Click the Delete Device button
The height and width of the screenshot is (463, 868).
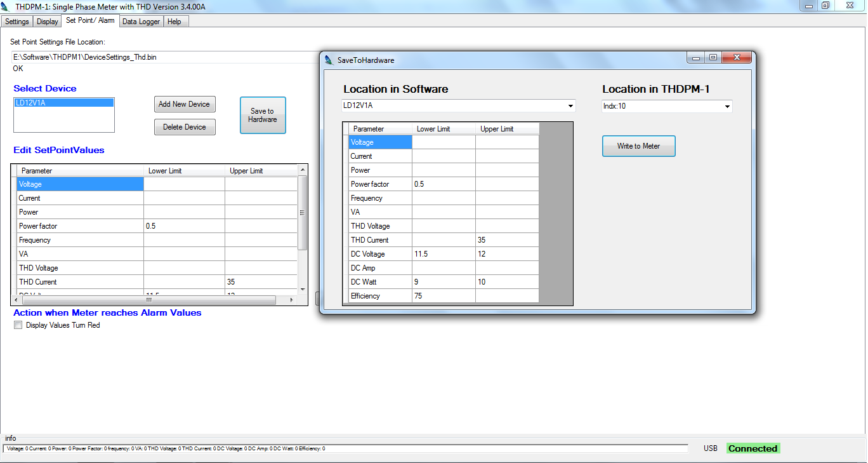(x=185, y=127)
